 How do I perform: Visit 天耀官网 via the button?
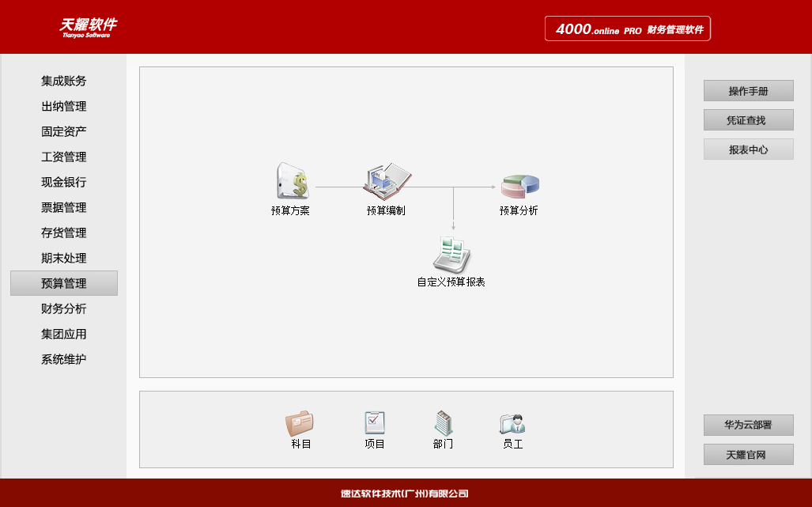tap(748, 454)
